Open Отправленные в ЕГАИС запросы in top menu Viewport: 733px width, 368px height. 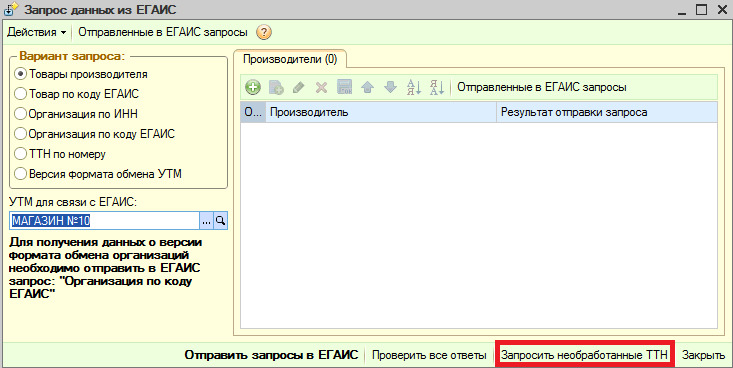tap(163, 32)
